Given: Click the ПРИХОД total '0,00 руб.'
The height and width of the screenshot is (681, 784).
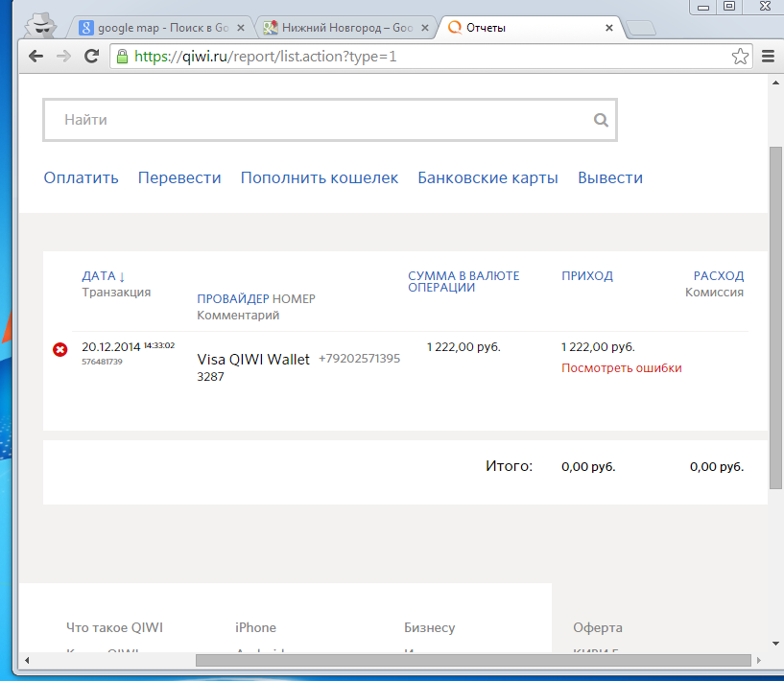Looking at the screenshot, I should 588,467.
